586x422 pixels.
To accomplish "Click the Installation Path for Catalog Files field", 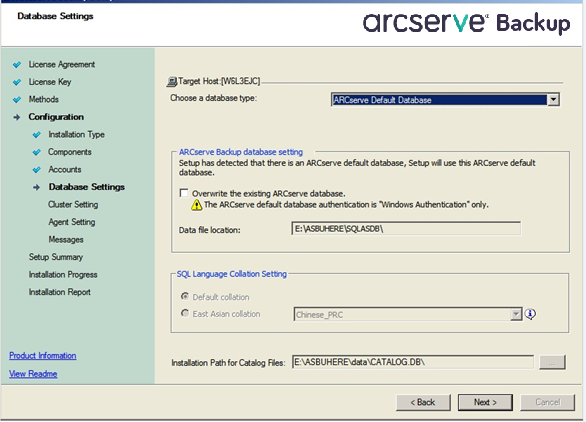I will pos(413,362).
